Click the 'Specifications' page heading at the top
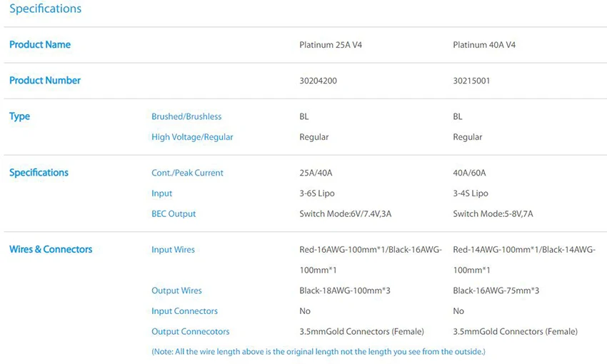 (x=45, y=9)
